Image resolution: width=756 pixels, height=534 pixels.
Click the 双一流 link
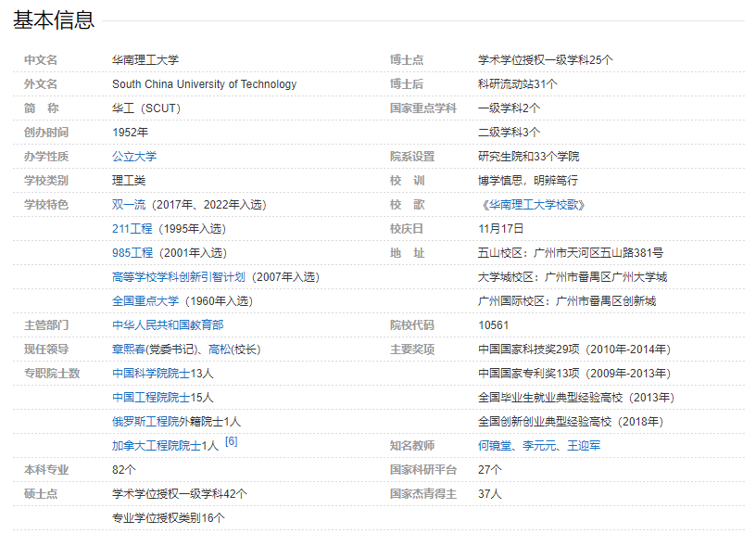(x=129, y=205)
